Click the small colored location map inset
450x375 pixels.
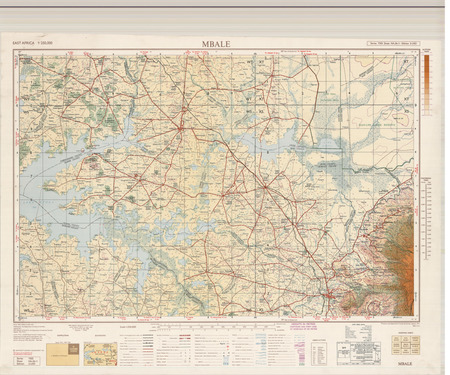pos(100,354)
